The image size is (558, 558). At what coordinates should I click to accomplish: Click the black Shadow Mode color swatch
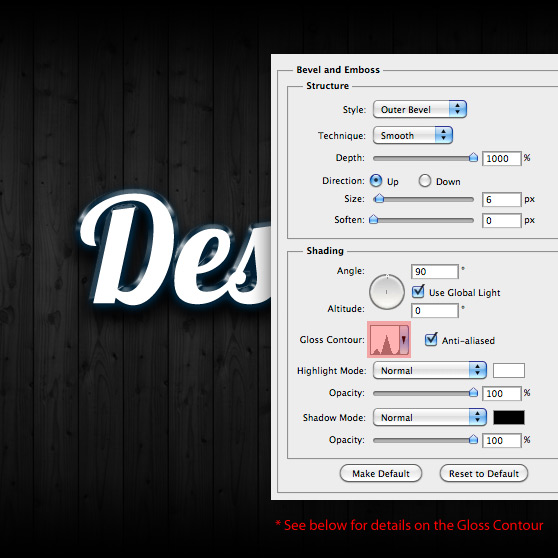(x=509, y=417)
